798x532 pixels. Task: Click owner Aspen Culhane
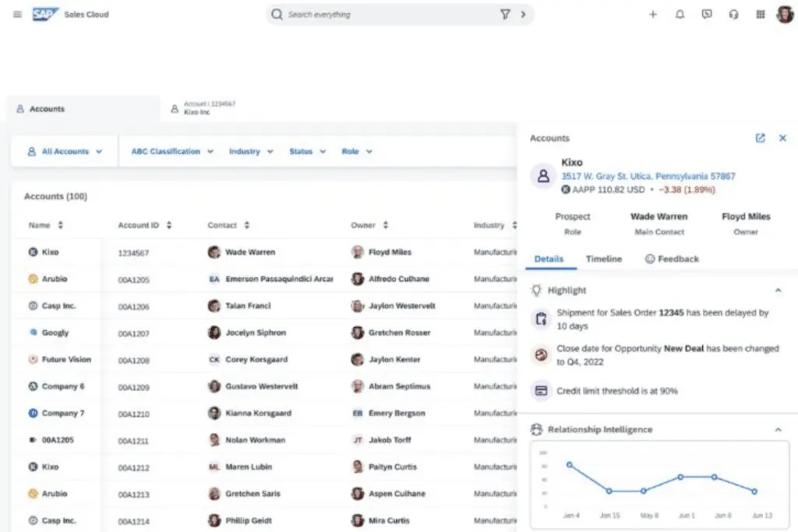397,493
